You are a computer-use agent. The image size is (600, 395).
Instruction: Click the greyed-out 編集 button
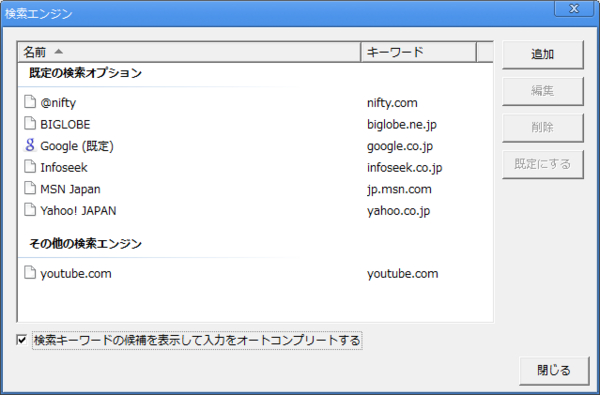(x=543, y=91)
